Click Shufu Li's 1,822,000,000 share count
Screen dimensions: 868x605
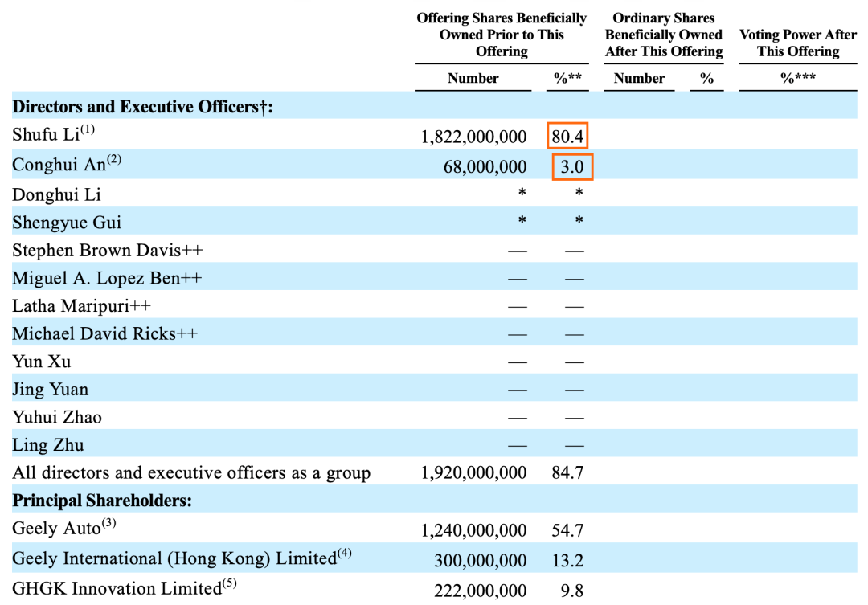point(473,137)
